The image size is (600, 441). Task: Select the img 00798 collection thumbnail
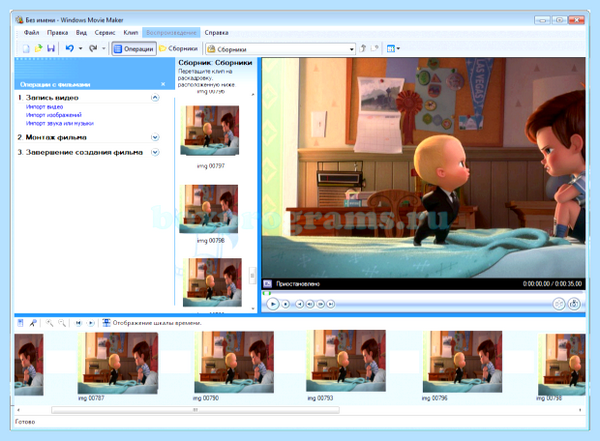pyautogui.click(x=209, y=209)
